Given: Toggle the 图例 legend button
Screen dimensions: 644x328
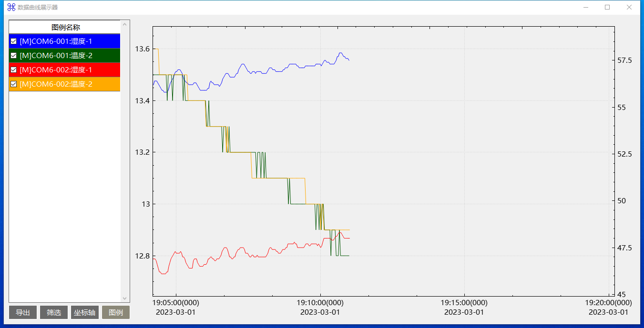Looking at the screenshot, I should (x=116, y=312).
